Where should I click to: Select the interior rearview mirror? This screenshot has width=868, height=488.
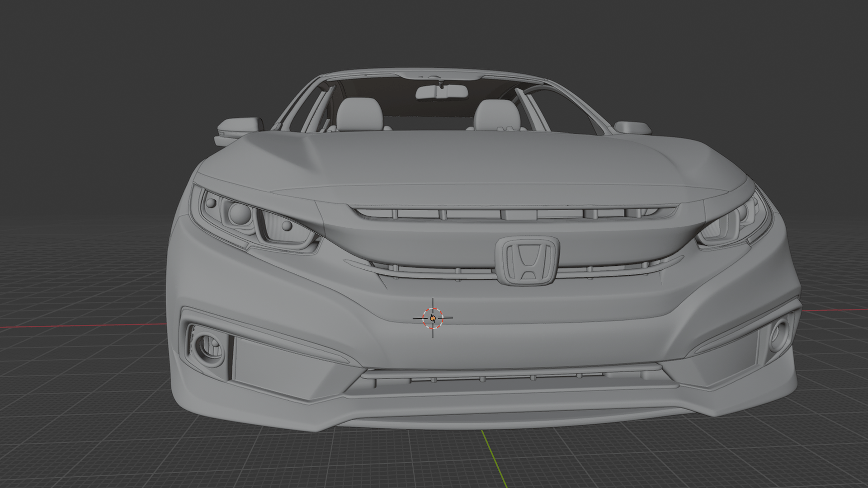tap(442, 92)
